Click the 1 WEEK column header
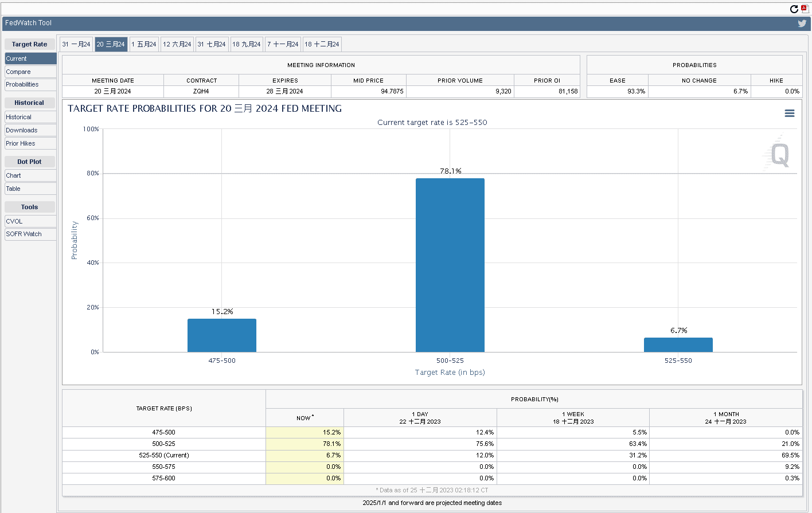Image resolution: width=812 pixels, height=513 pixels. coord(573,418)
